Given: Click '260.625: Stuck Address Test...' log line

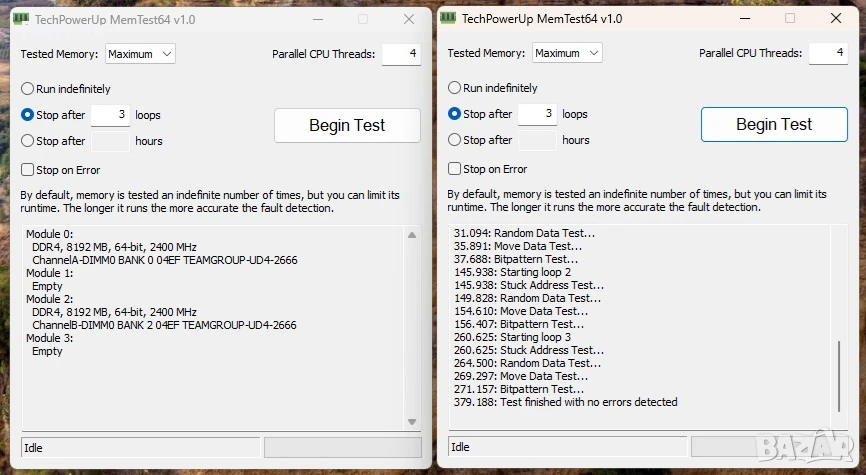Looking at the screenshot, I should (x=529, y=350).
